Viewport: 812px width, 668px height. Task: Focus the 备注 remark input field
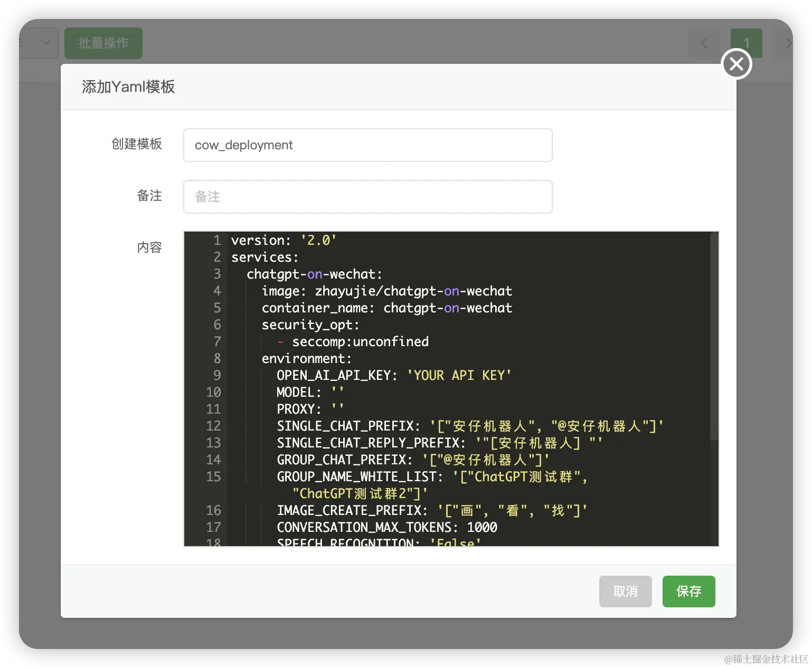[367, 197]
